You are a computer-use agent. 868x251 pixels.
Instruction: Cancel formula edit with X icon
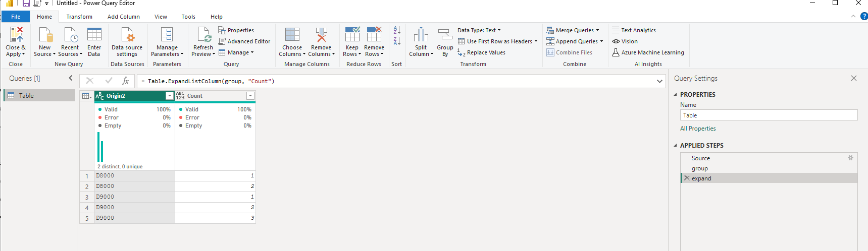[90, 81]
